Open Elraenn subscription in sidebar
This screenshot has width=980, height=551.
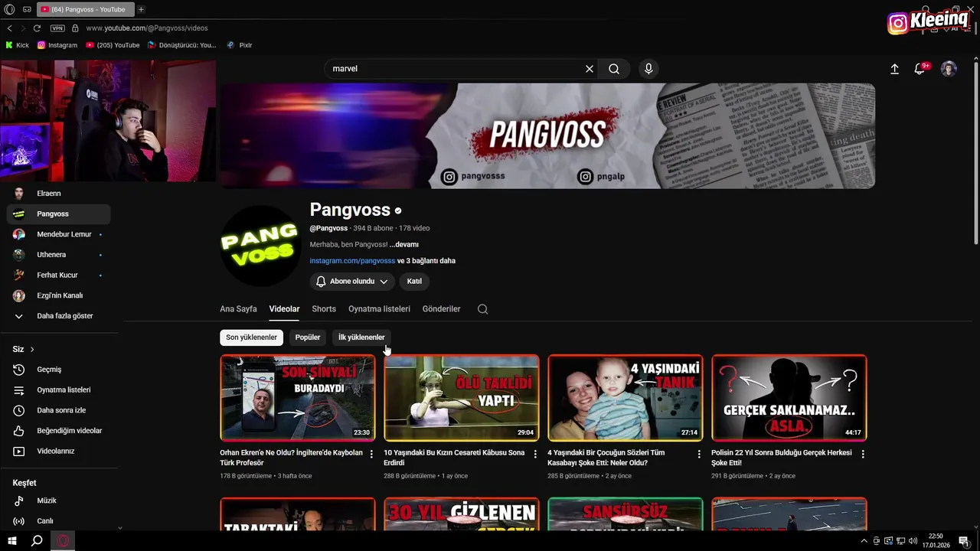point(58,194)
